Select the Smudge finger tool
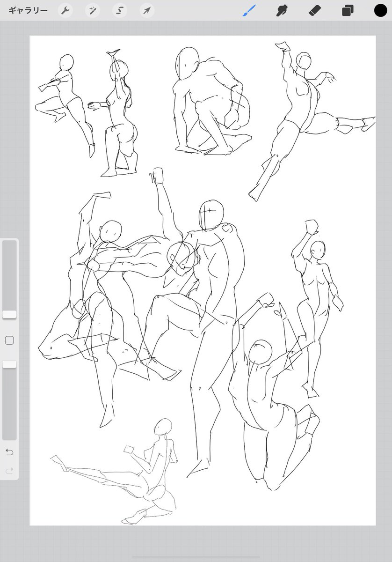 point(282,10)
